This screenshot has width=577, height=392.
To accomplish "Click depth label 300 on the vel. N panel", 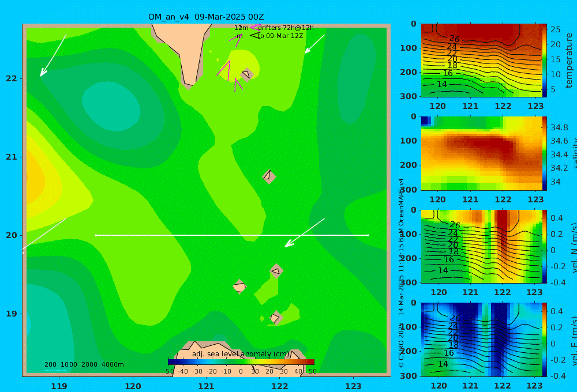I will tap(409, 282).
